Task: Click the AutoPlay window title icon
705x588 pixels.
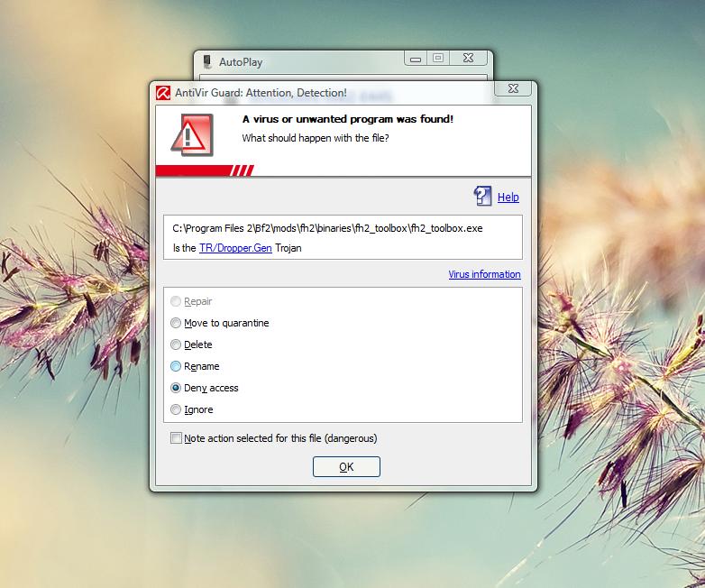Action: click(207, 62)
